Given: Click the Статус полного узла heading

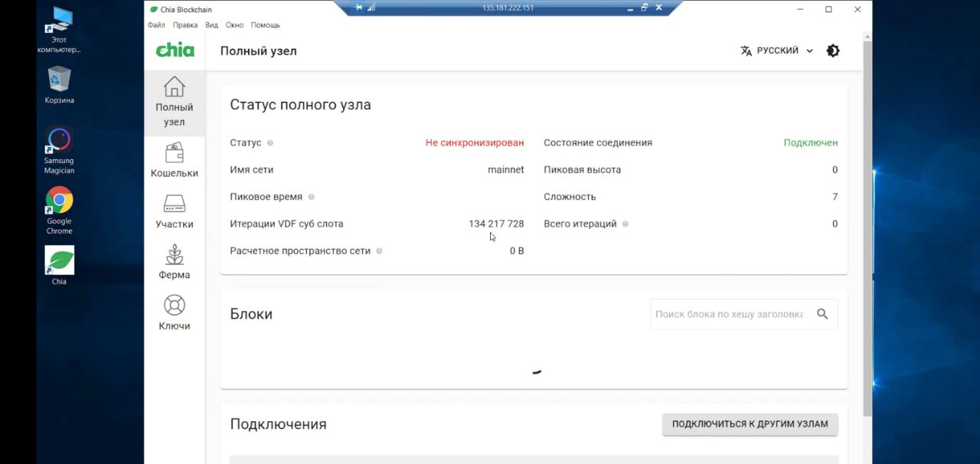Looking at the screenshot, I should click(300, 105).
